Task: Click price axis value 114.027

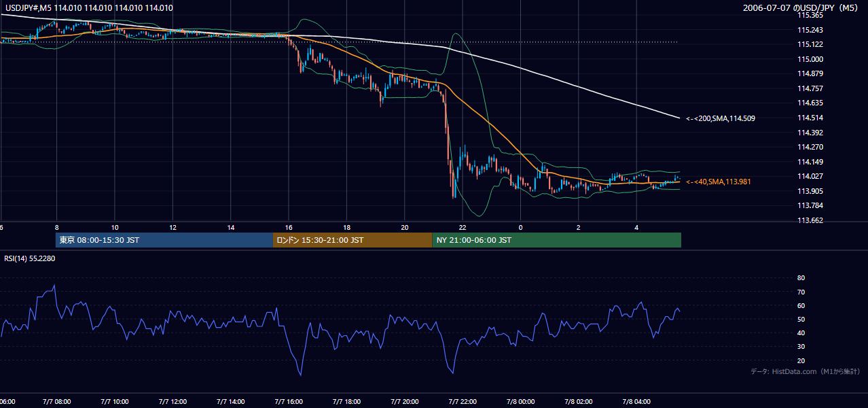Action: pos(810,177)
